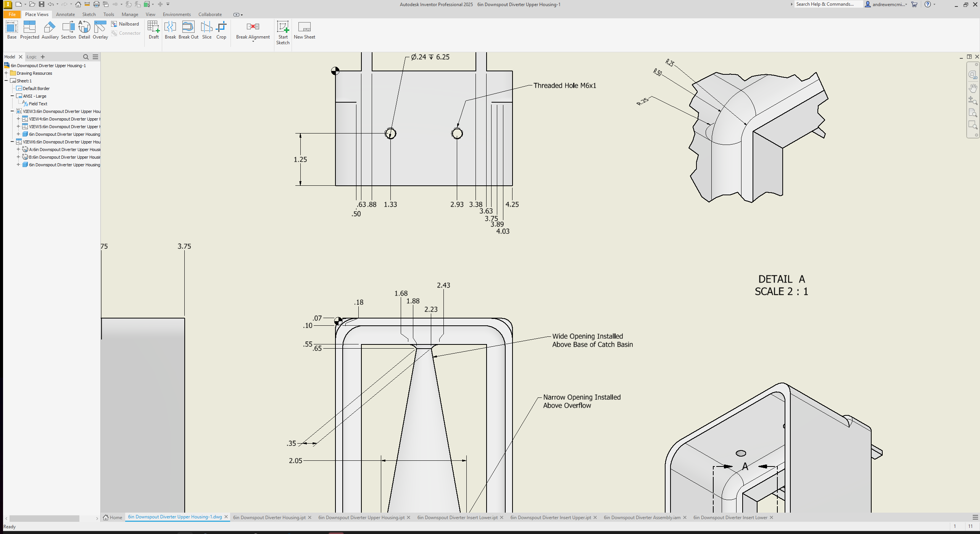The image size is (980, 534).
Task: Select the Break tool
Action: point(170,30)
